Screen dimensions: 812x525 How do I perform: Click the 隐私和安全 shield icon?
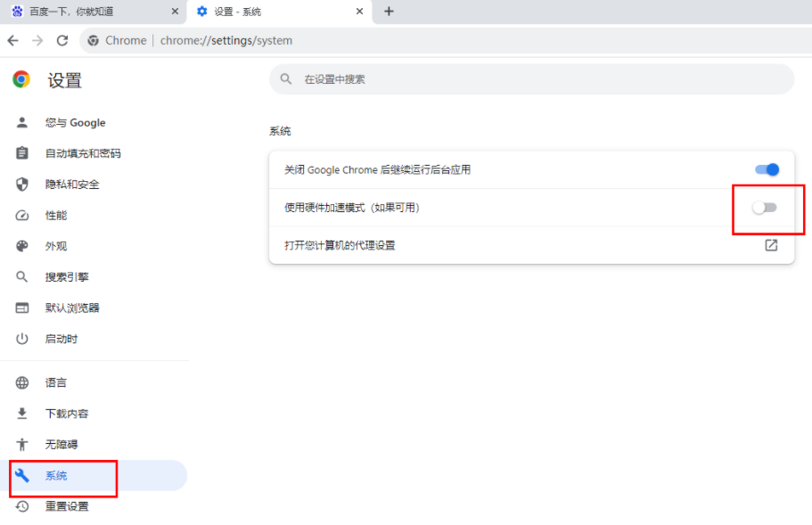21,185
